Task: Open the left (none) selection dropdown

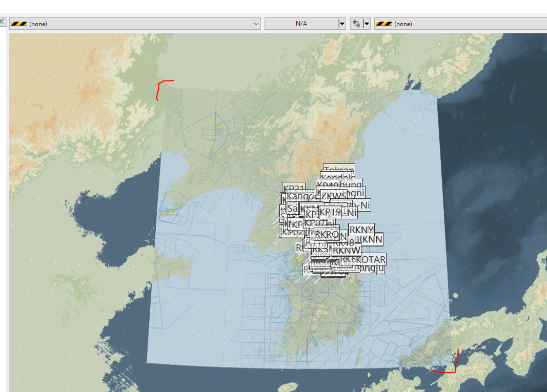Action: pos(135,24)
